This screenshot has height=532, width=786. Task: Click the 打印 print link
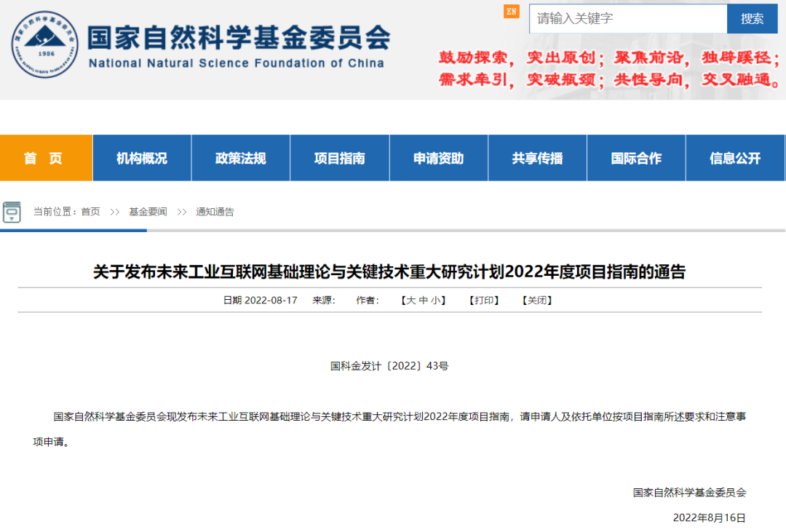pyautogui.click(x=484, y=301)
